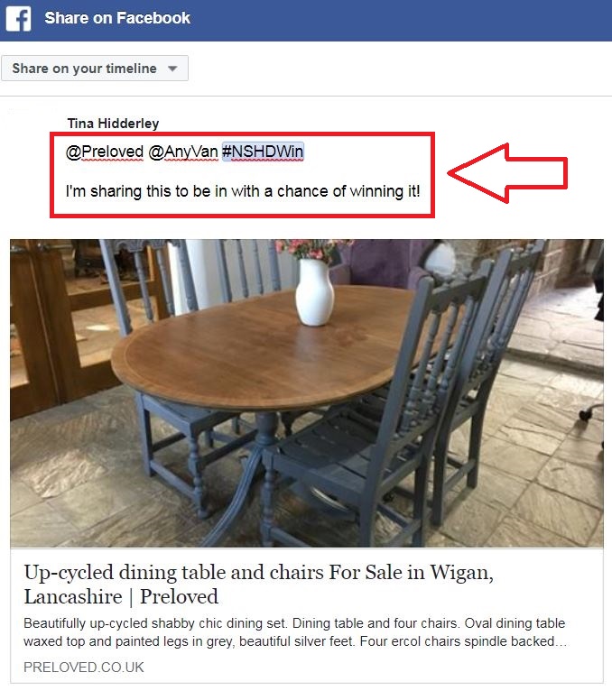Click the blank line between post texts

click(x=243, y=171)
